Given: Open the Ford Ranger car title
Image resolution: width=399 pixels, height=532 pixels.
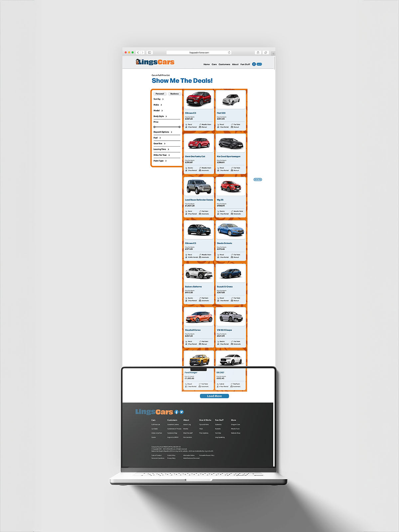Looking at the screenshot, I should 191,373.
